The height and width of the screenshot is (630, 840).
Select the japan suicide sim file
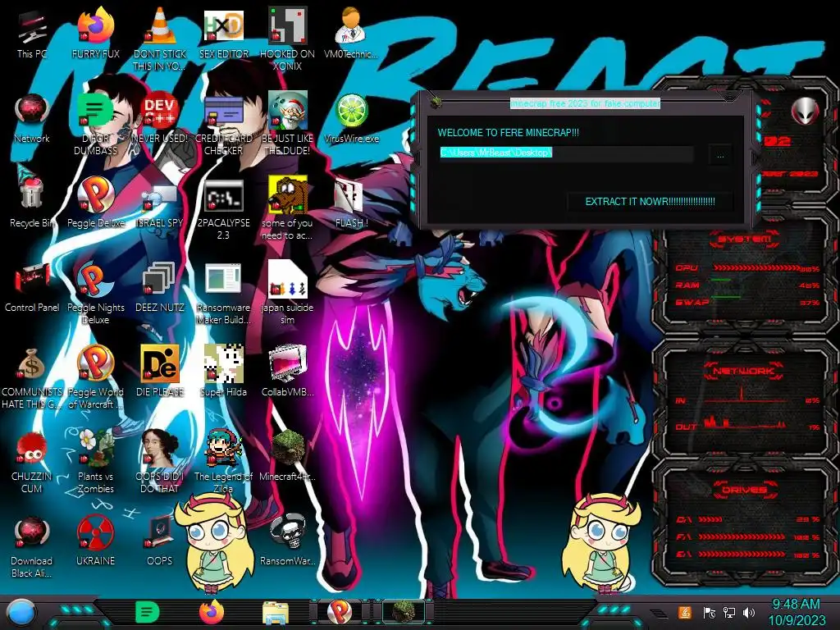(x=287, y=294)
